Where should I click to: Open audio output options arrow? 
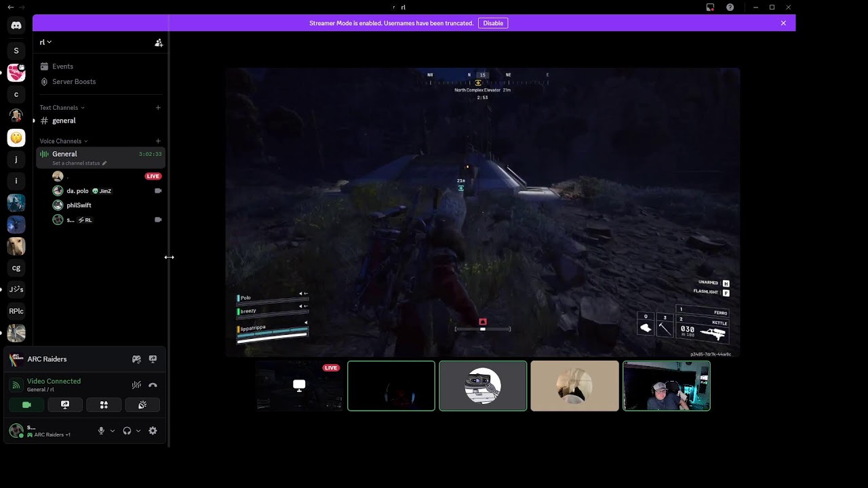click(x=138, y=430)
